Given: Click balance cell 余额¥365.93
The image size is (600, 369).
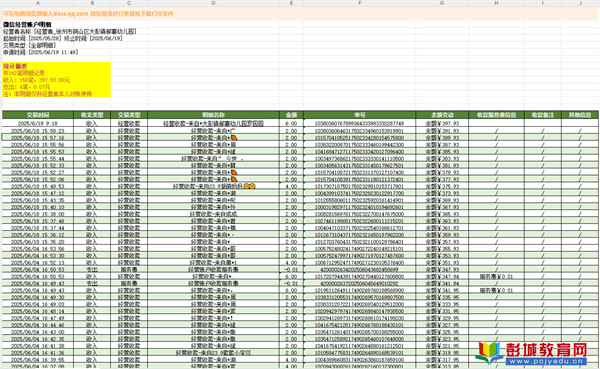Looking at the screenshot, I should point(442,214).
